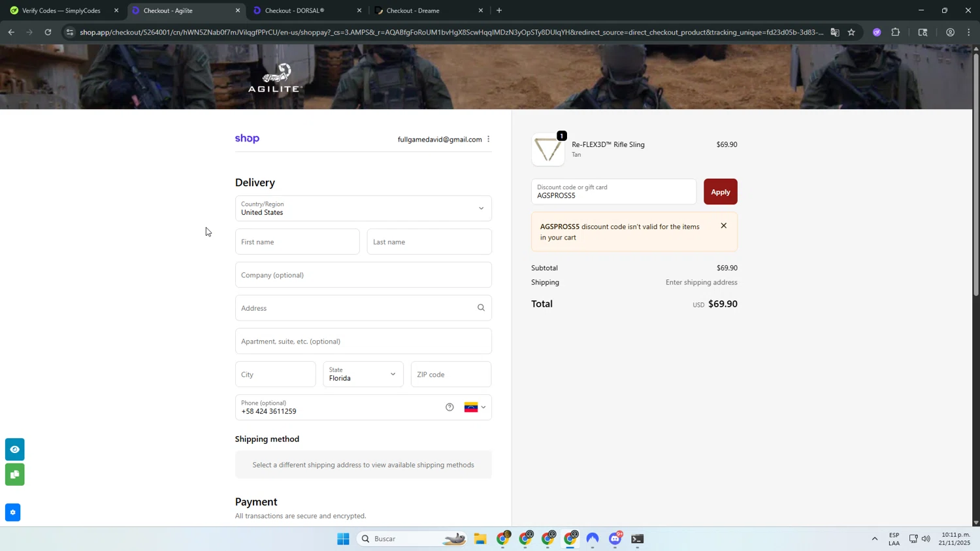This screenshot has height=551, width=980.
Task: Open browser extensions puzzle icon
Action: tap(896, 32)
